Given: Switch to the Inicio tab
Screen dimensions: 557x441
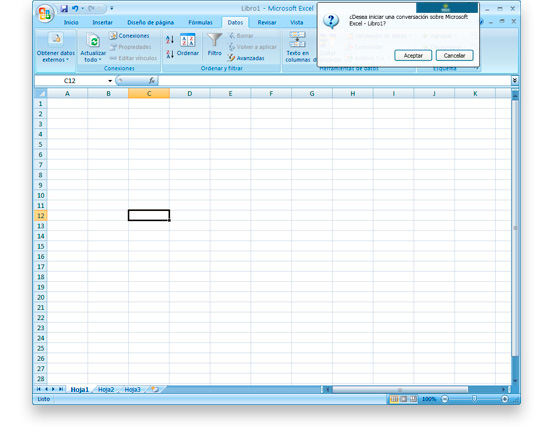Looking at the screenshot, I should (71, 22).
